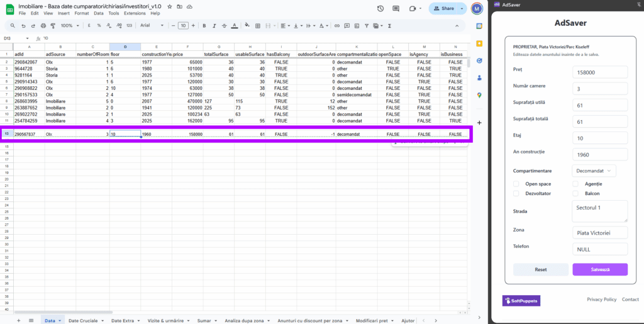Viewport: 644px width, 324px height.
Task: Click the print icon in toolbar
Action: [x=43, y=26]
